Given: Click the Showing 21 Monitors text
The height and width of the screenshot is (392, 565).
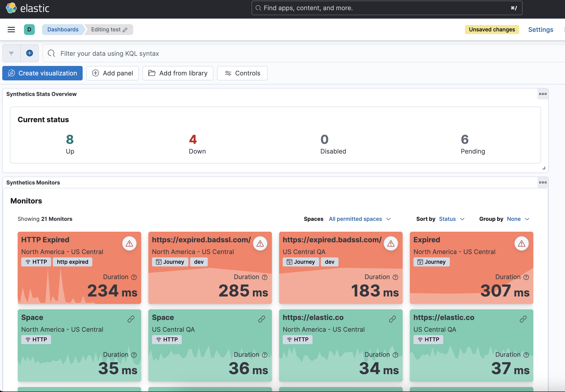Looking at the screenshot, I should (x=45, y=219).
